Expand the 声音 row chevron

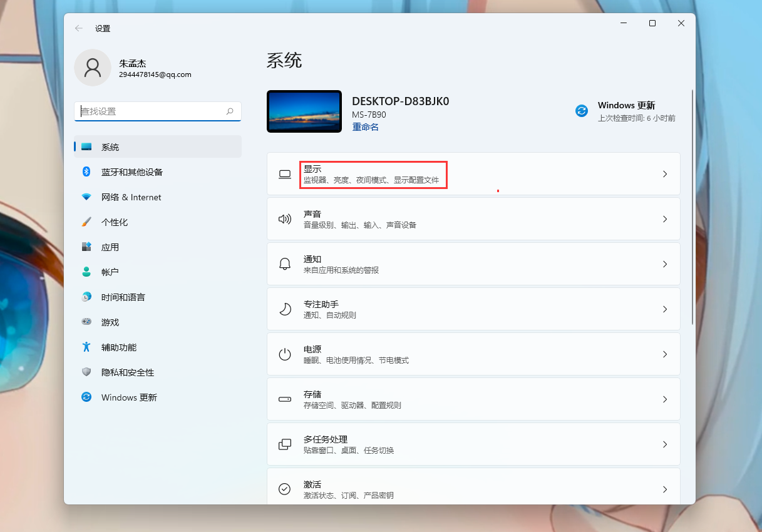[x=665, y=219]
